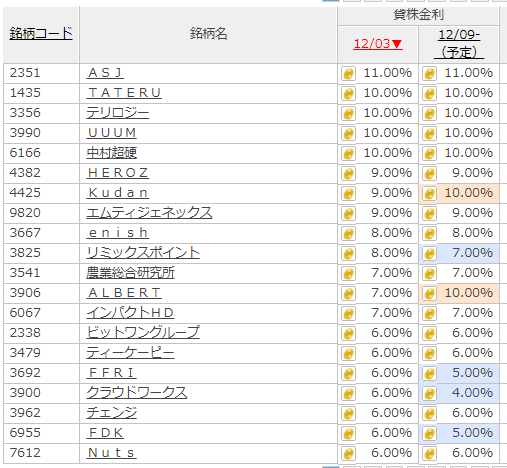Sort by 銘柄コード column header

pyautogui.click(x=41, y=34)
